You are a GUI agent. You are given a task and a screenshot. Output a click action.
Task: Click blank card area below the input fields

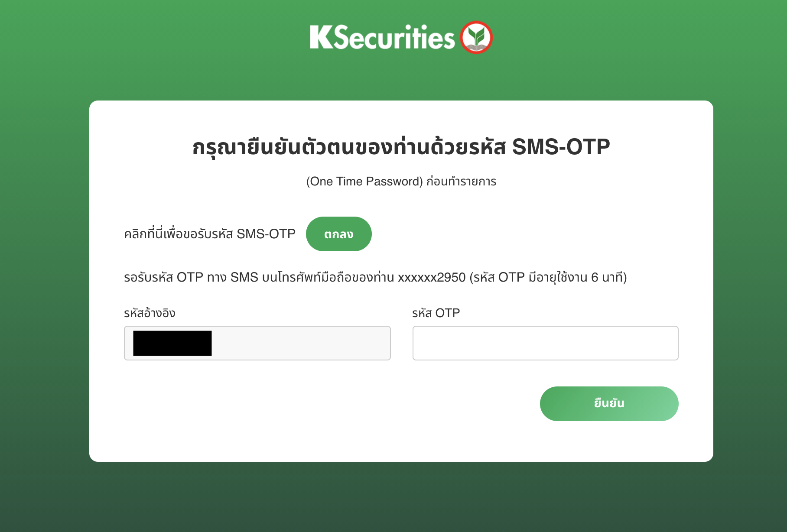pos(303,407)
